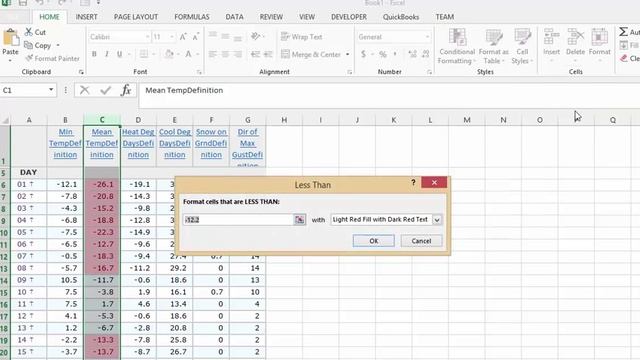Switch to the INSERT tab
640x360 pixels.
[x=87, y=17]
